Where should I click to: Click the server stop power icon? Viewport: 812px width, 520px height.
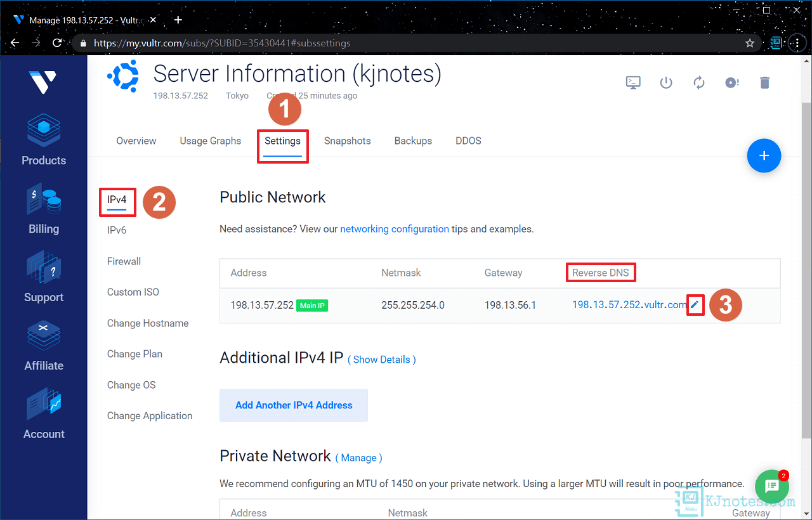666,82
